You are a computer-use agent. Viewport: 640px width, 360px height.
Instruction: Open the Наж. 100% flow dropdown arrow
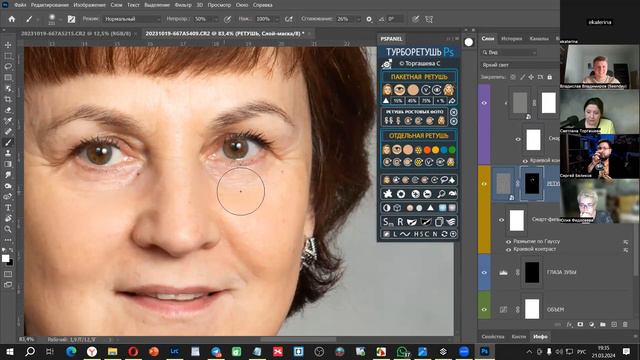[x=276, y=19]
